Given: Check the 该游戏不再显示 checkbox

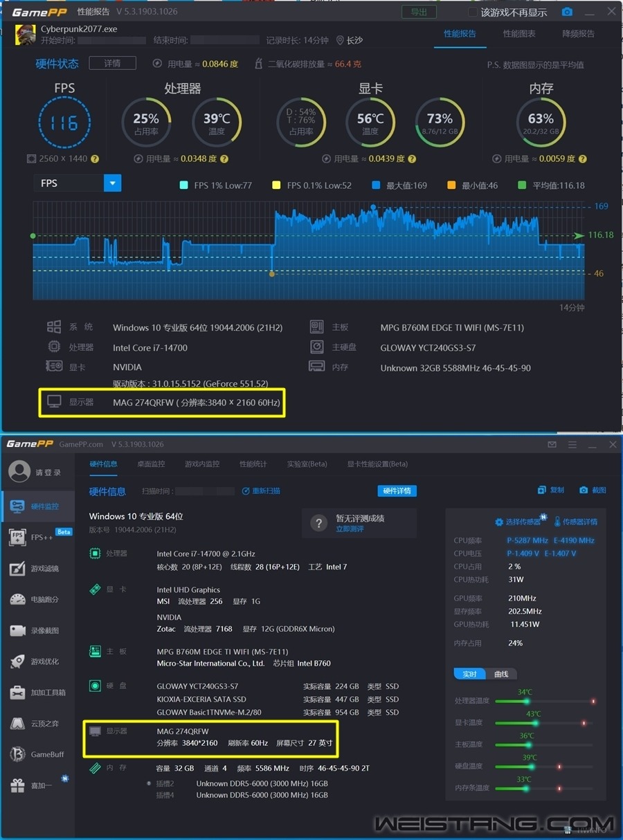Looking at the screenshot, I should [x=473, y=12].
